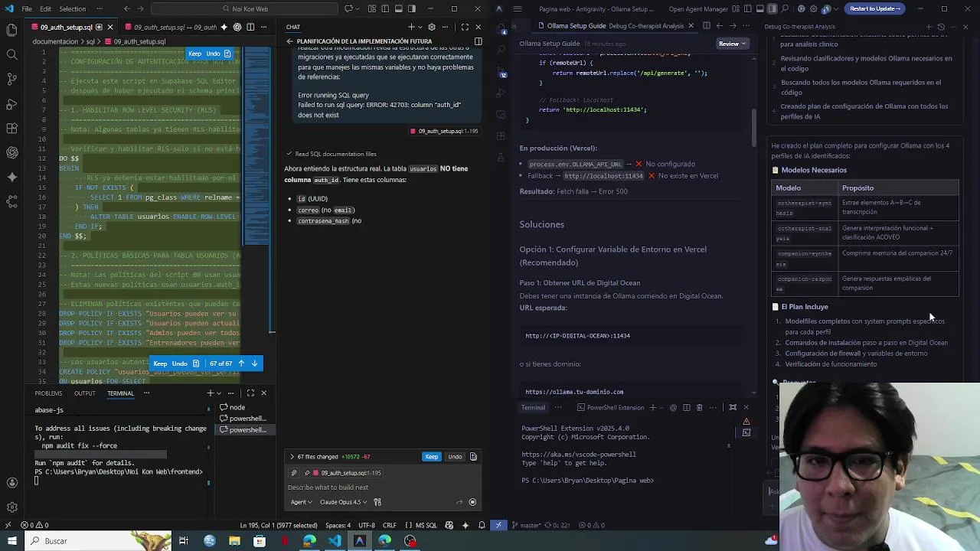Image resolution: width=980 pixels, height=551 pixels.
Task: Open settings gear in Antigravity title bar
Action: [x=812, y=8]
